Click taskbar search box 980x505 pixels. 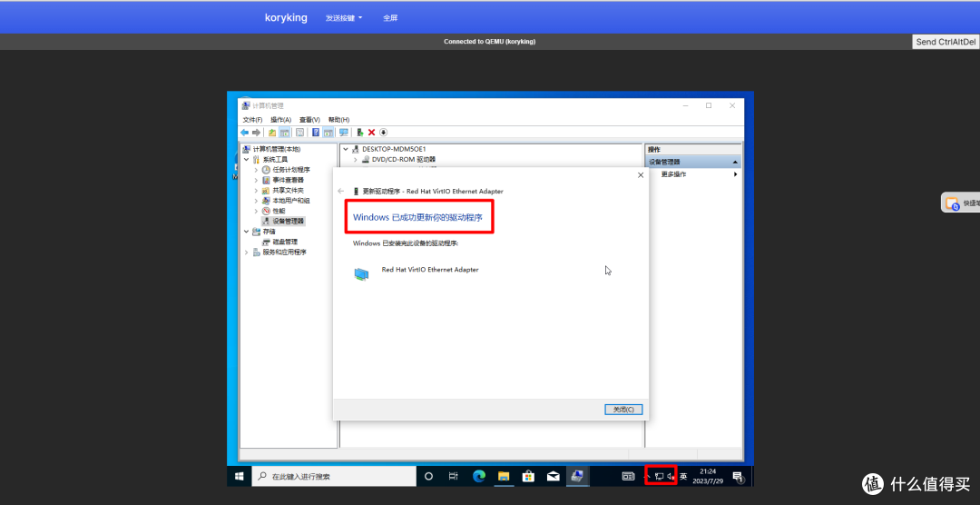334,476
